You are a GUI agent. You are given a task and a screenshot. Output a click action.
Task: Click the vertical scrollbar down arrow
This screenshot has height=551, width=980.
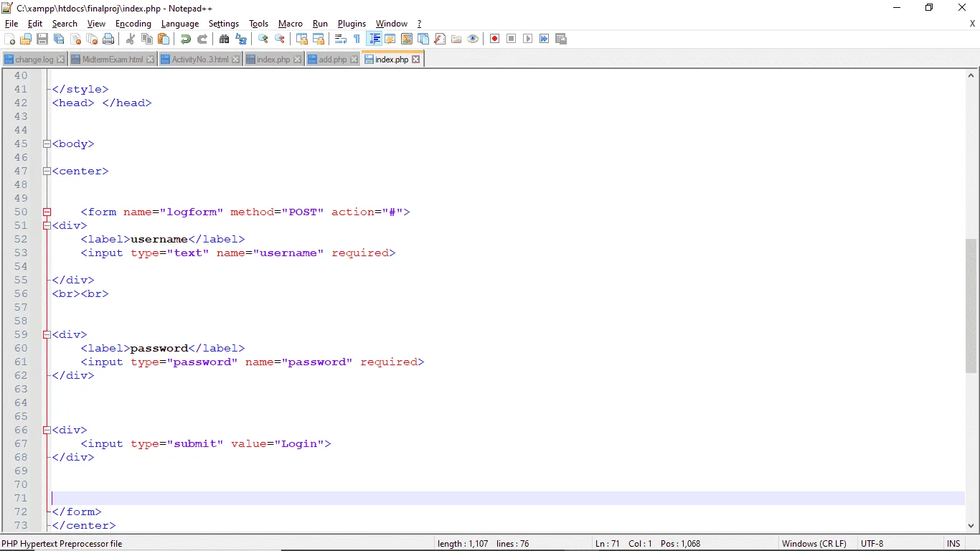(x=971, y=525)
